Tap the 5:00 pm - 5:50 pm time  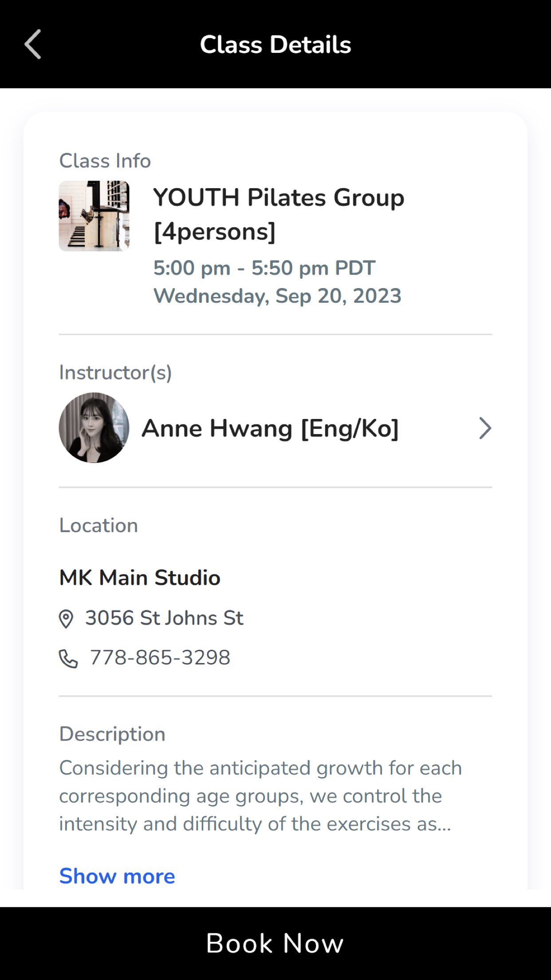click(x=264, y=268)
